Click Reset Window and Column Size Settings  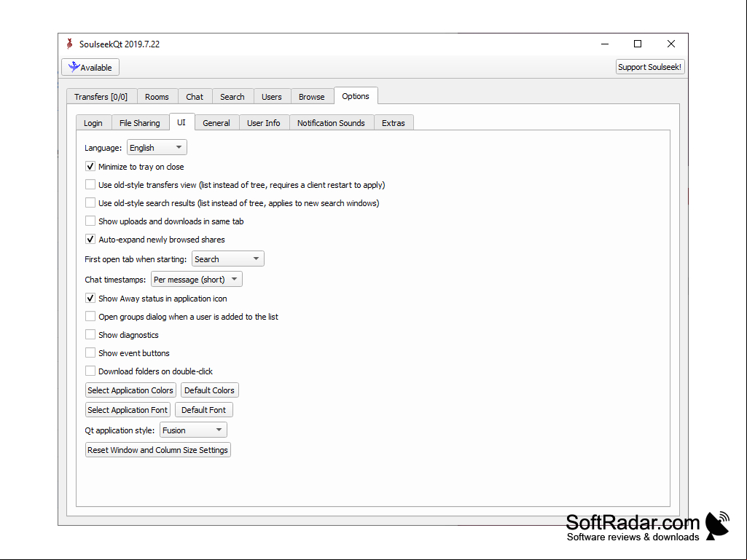pos(157,450)
